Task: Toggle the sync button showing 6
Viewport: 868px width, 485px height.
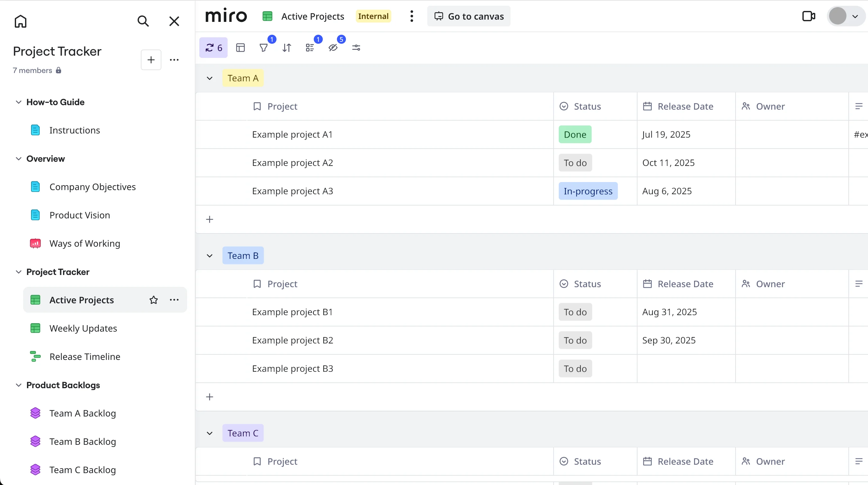Action: tap(214, 48)
